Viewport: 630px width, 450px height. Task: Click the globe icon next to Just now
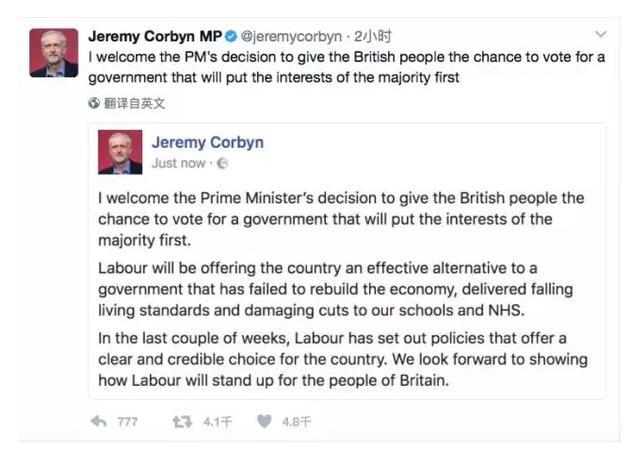pyautogui.click(x=221, y=163)
